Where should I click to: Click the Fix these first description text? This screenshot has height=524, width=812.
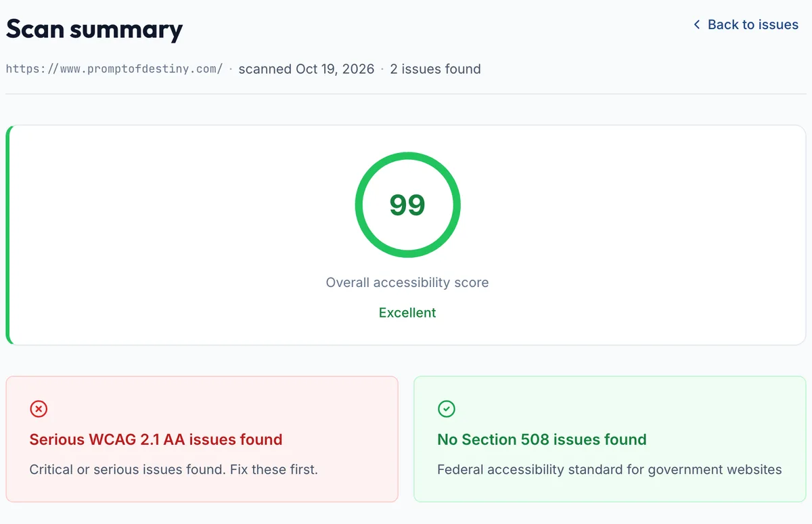(x=174, y=469)
